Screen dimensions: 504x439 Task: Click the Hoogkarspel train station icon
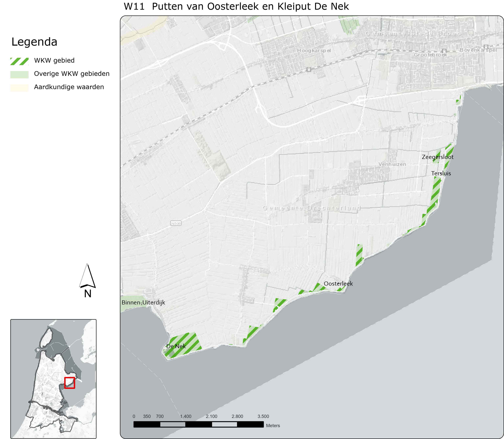pyautogui.click(x=309, y=70)
